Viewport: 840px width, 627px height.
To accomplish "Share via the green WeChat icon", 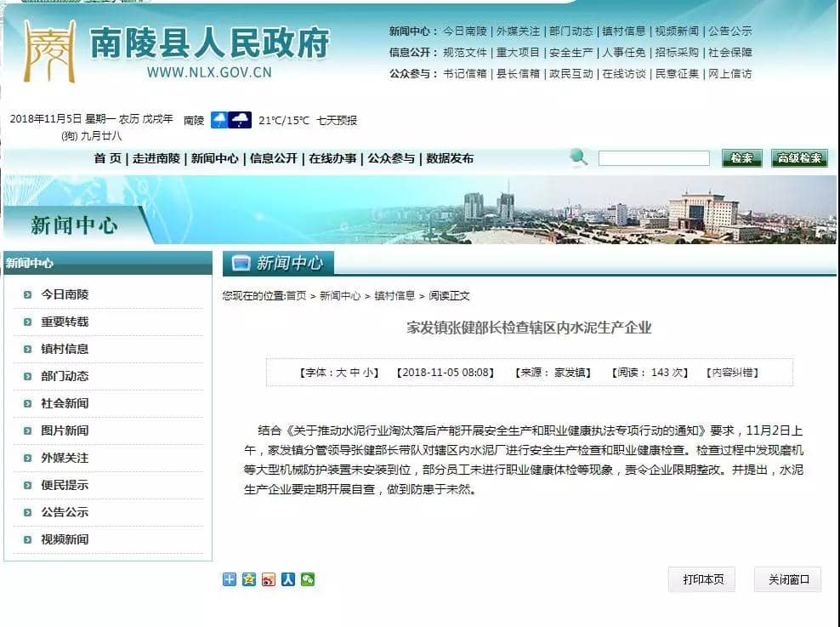I will pos(308,579).
